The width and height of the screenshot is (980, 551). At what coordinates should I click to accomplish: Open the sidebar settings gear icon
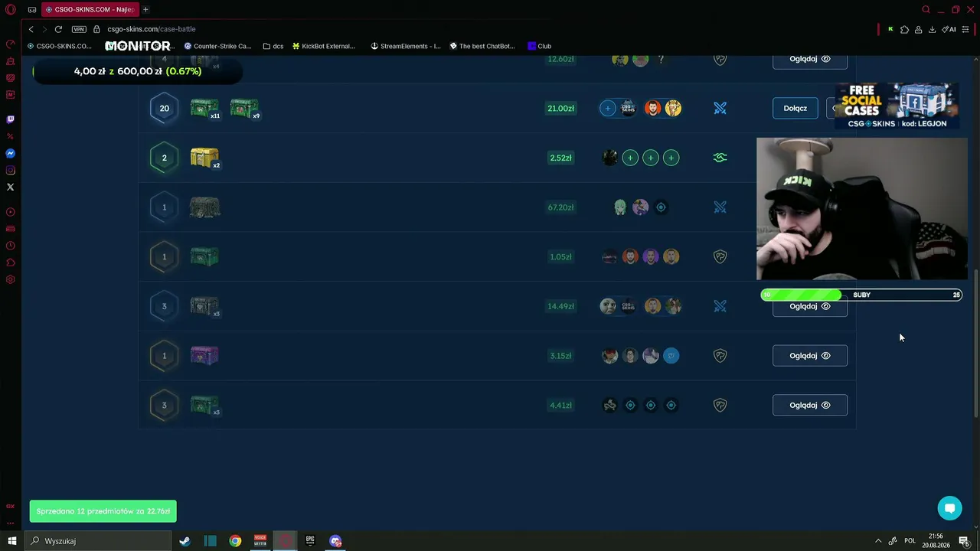click(11, 279)
